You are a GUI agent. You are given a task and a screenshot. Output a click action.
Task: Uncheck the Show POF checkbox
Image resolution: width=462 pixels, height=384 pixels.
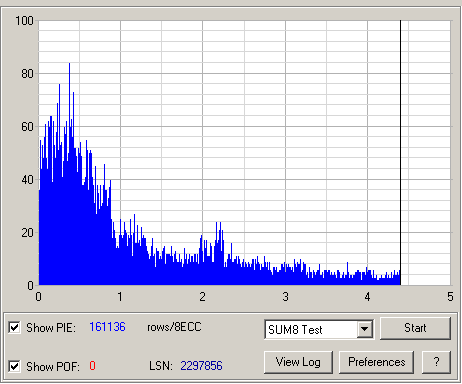(x=14, y=366)
